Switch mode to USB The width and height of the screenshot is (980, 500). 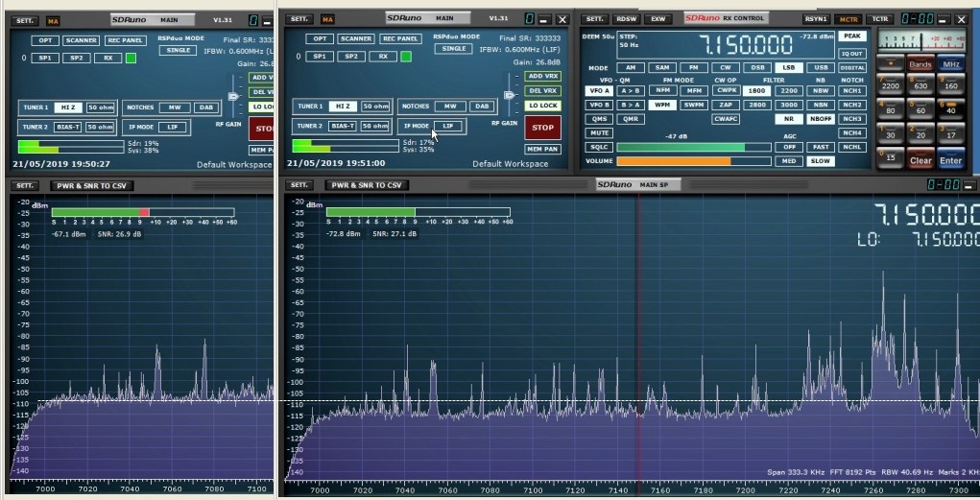coord(821,67)
